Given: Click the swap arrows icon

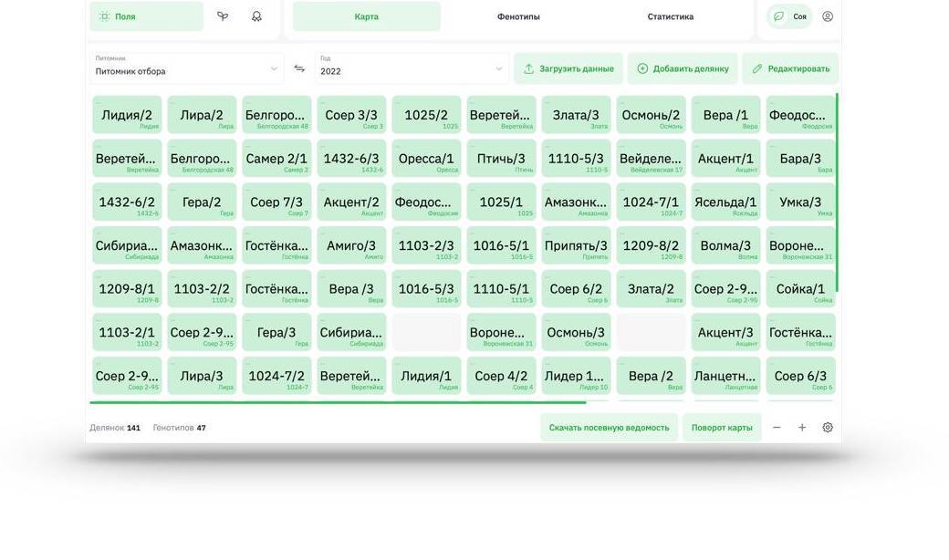Looking at the screenshot, I should (x=299, y=68).
